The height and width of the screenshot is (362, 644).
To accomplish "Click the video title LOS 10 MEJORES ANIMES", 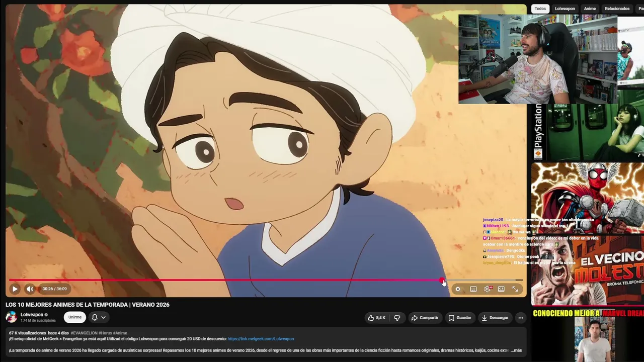I will pyautogui.click(x=88, y=305).
